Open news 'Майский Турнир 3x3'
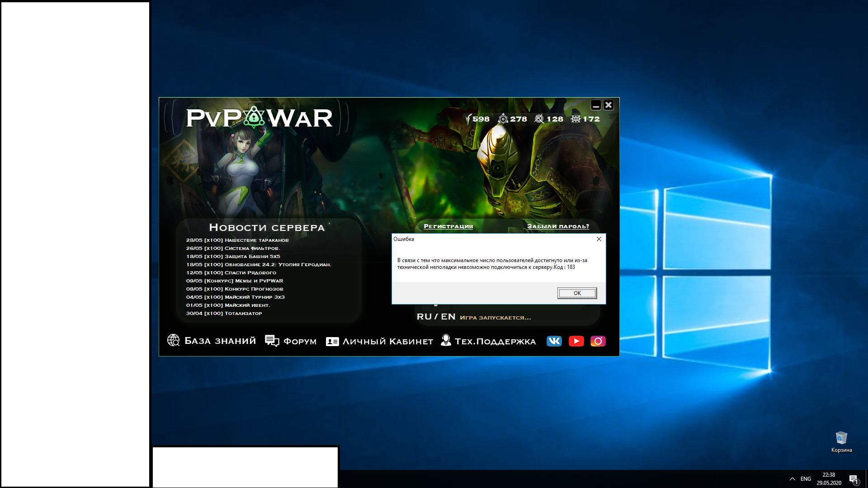This screenshot has width=868, height=488. [x=235, y=297]
